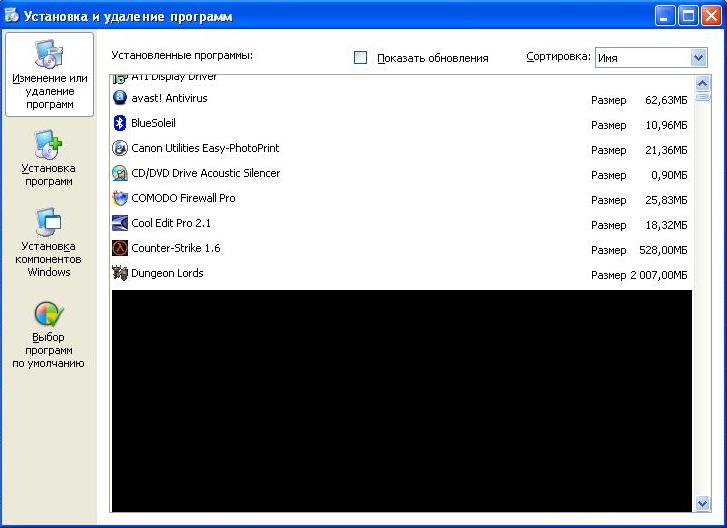Open 'Изменение или удаление программ' section

(x=49, y=73)
